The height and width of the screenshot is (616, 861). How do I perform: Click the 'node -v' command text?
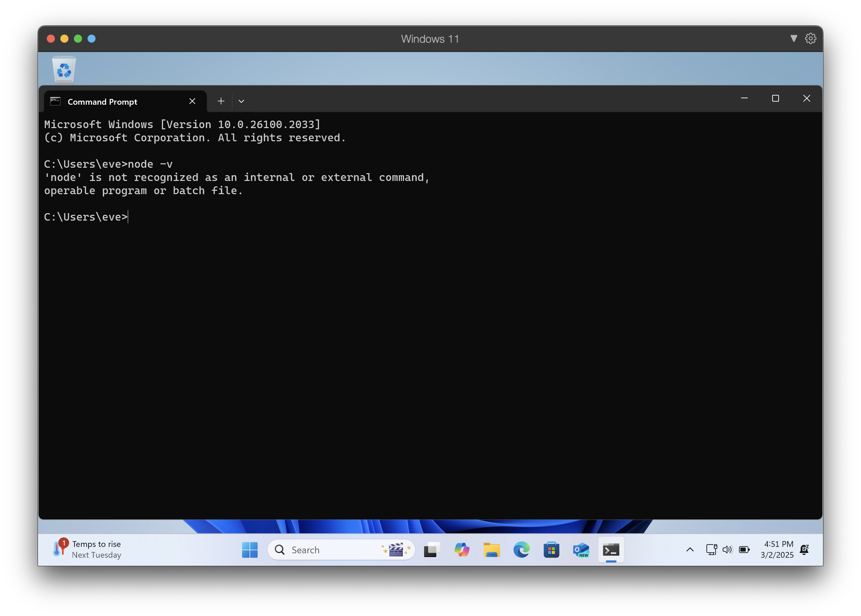[x=150, y=164]
